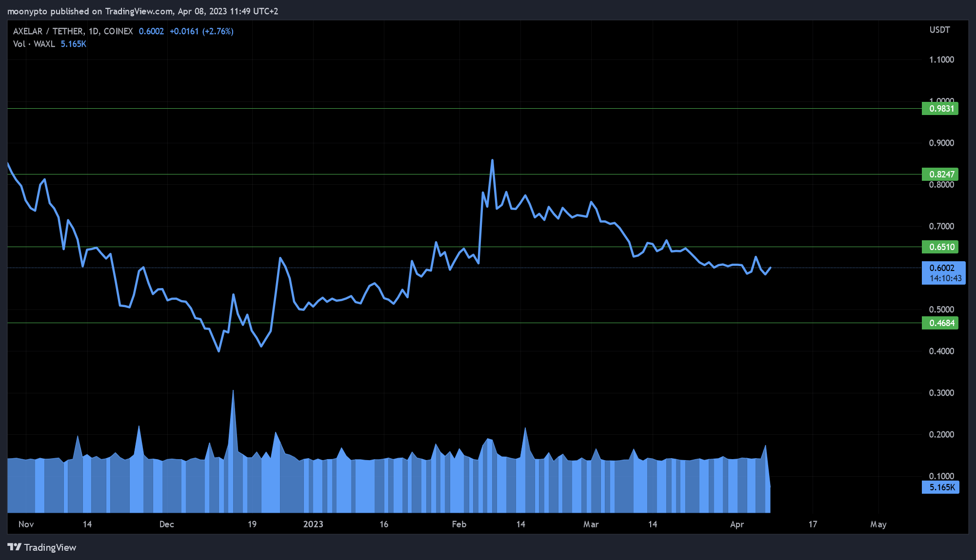The height and width of the screenshot is (560, 976).
Task: Click the 17 date label on time axis
Action: coord(813,524)
